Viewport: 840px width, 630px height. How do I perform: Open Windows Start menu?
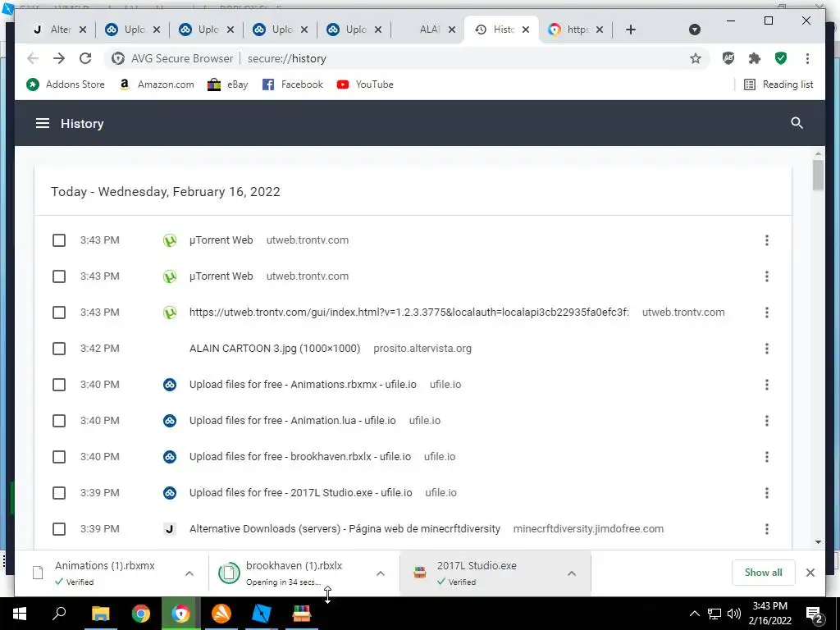click(20, 614)
